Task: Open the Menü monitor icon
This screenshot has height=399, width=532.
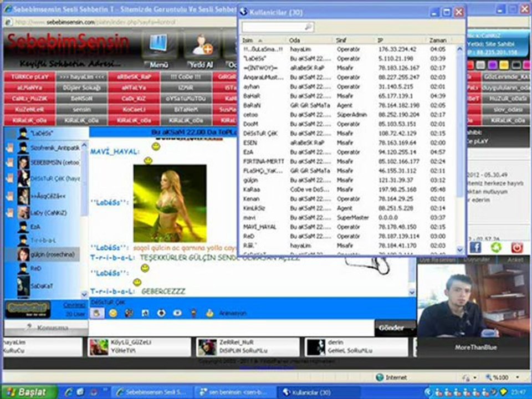Action: 158,45
